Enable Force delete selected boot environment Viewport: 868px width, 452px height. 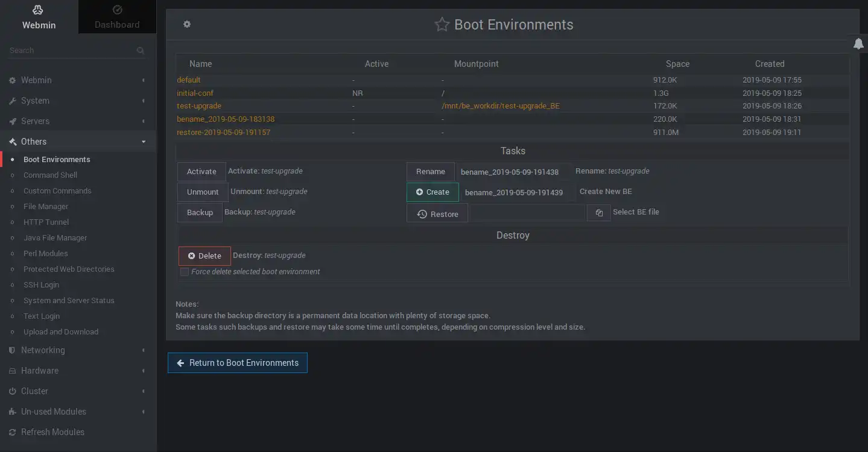coord(185,272)
